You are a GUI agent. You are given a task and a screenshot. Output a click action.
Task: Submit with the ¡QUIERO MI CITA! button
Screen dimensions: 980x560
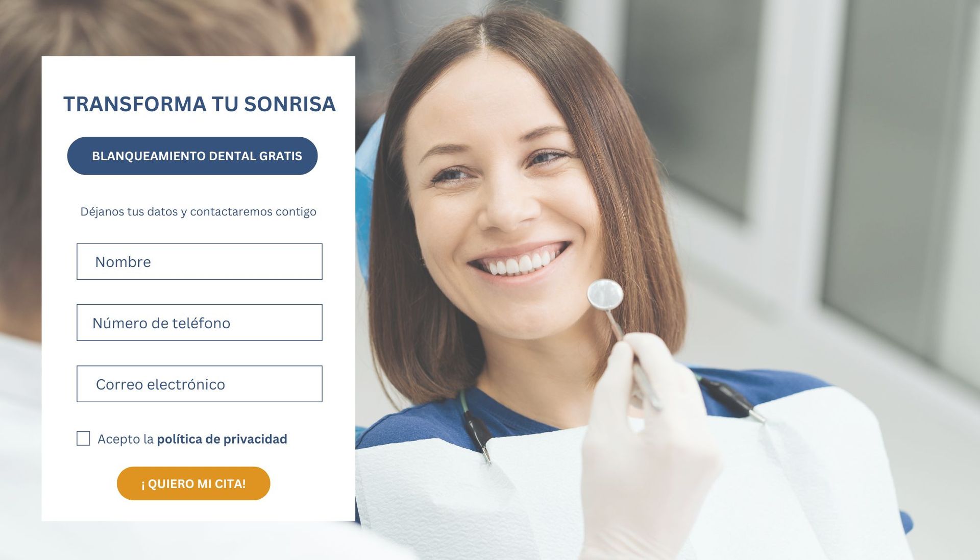193,483
